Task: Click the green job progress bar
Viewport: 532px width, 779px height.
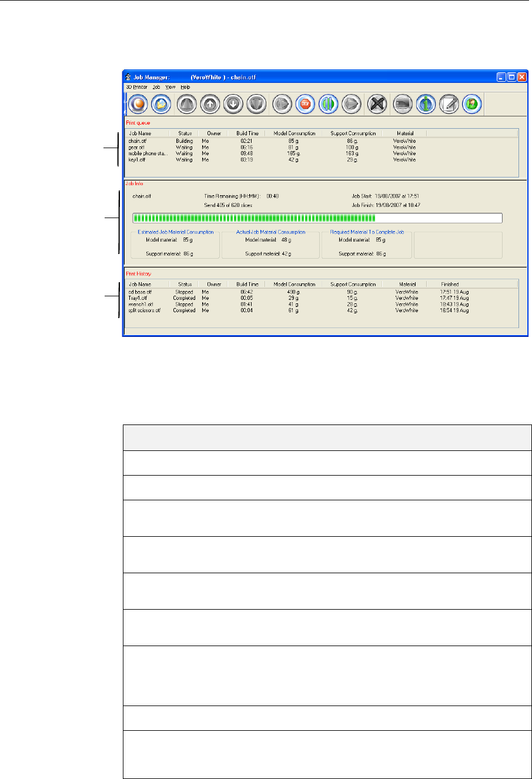Action: click(317, 218)
